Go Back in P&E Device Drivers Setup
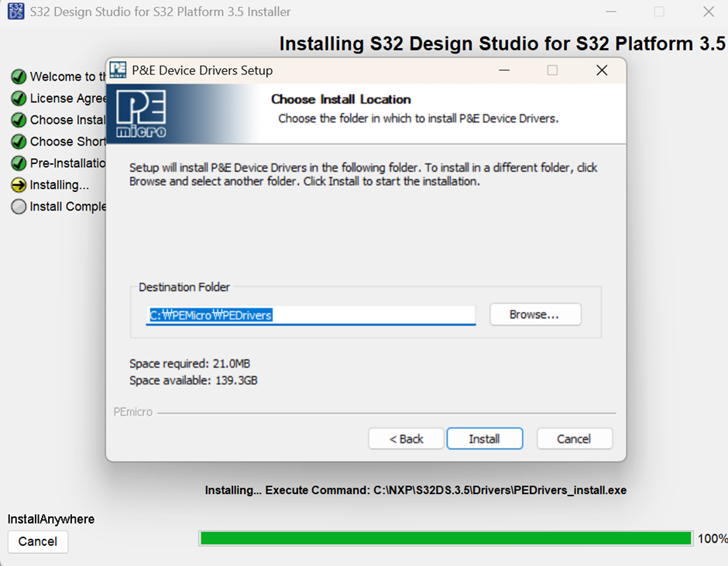This screenshot has width=728, height=566. point(407,439)
